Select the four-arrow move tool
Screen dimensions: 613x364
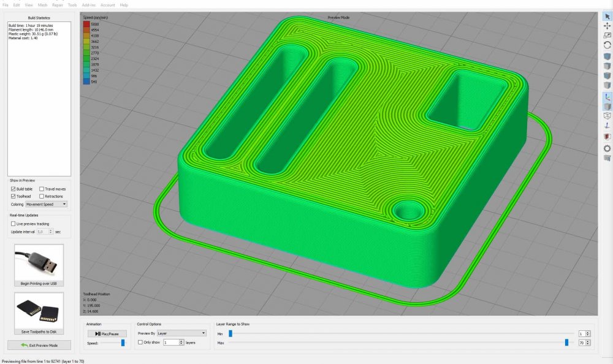[x=607, y=26]
